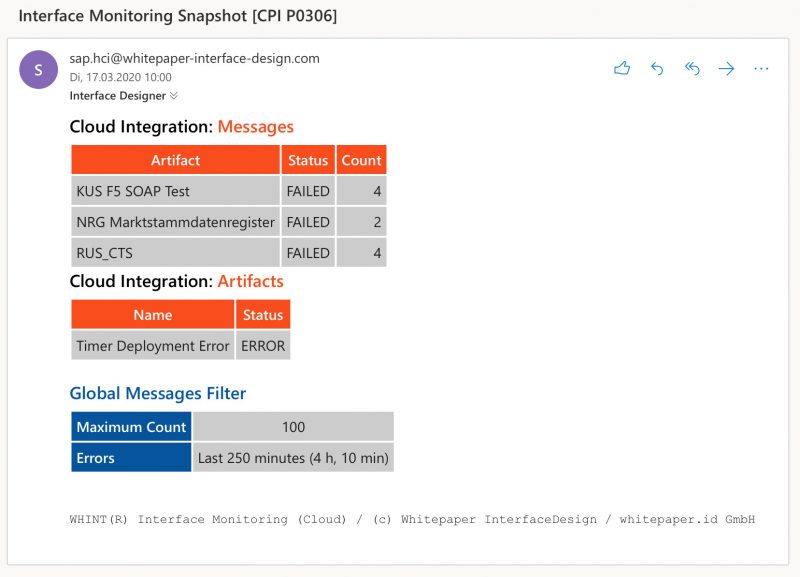Click the email subject Interface Monitoring Snapshot
Image resolution: width=800 pixels, height=577 pixels.
178,16
